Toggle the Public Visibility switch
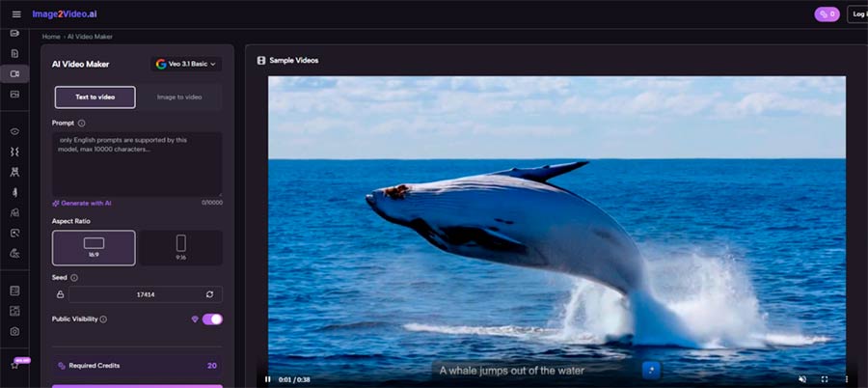This screenshot has width=868, height=388. click(212, 319)
